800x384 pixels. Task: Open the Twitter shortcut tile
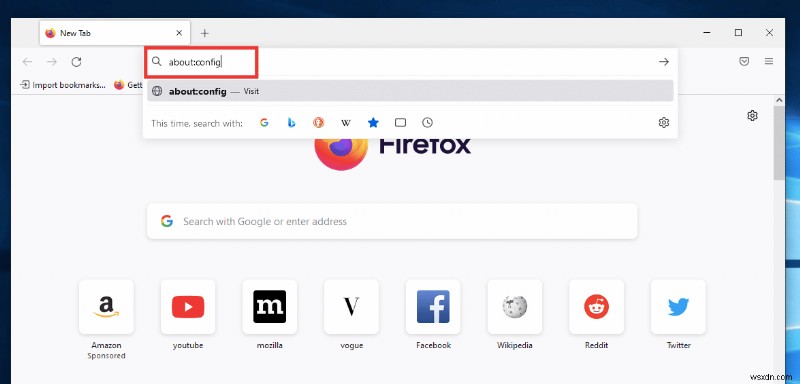pos(678,306)
